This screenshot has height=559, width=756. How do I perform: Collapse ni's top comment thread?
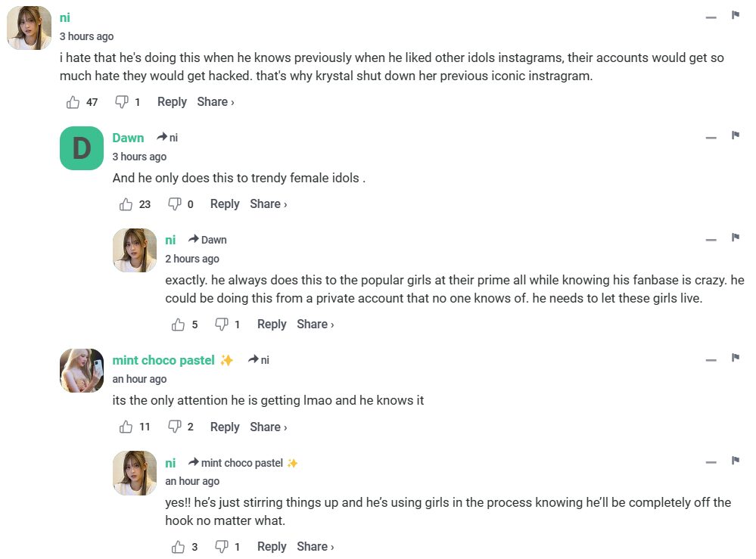711,17
